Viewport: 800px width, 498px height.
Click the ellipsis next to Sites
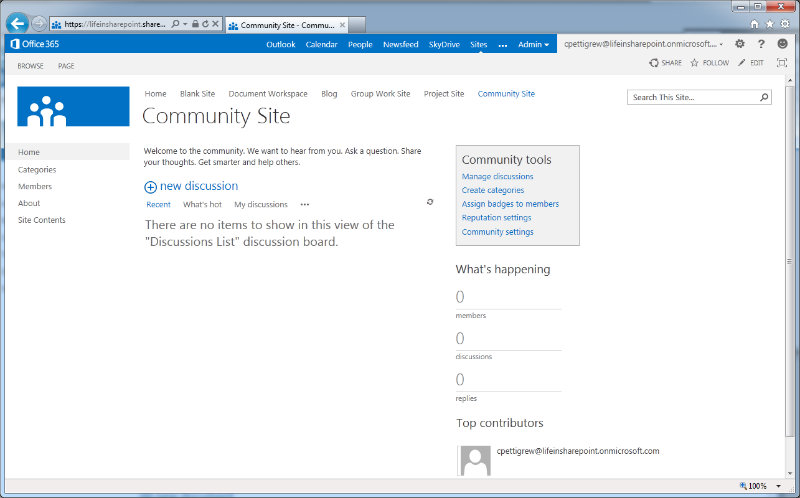(x=503, y=45)
